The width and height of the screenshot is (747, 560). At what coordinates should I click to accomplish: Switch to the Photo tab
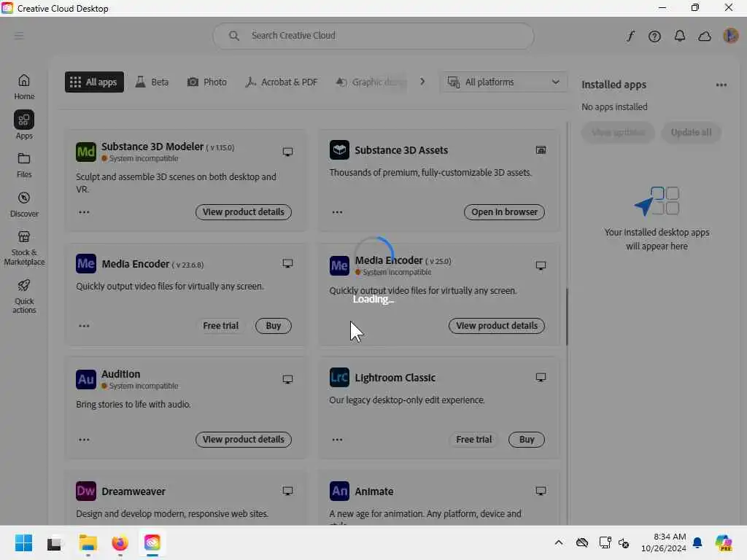tap(206, 82)
